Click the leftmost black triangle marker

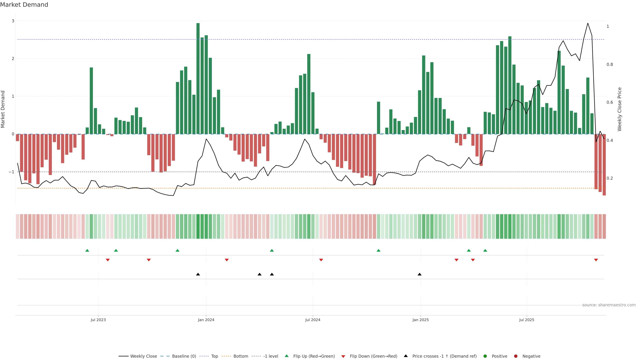[198, 274]
